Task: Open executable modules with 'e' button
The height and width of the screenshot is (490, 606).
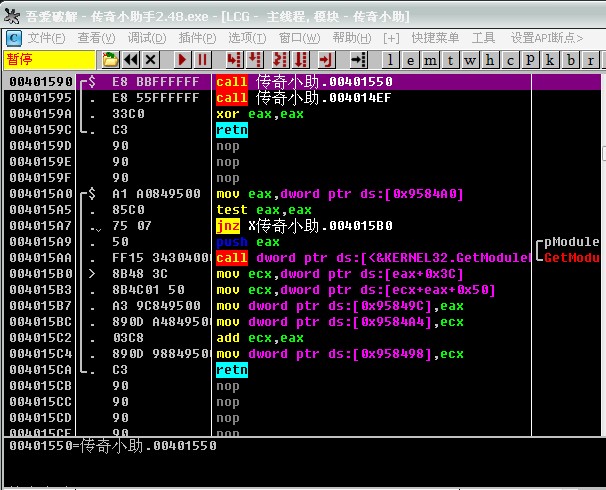Action: tap(410, 60)
